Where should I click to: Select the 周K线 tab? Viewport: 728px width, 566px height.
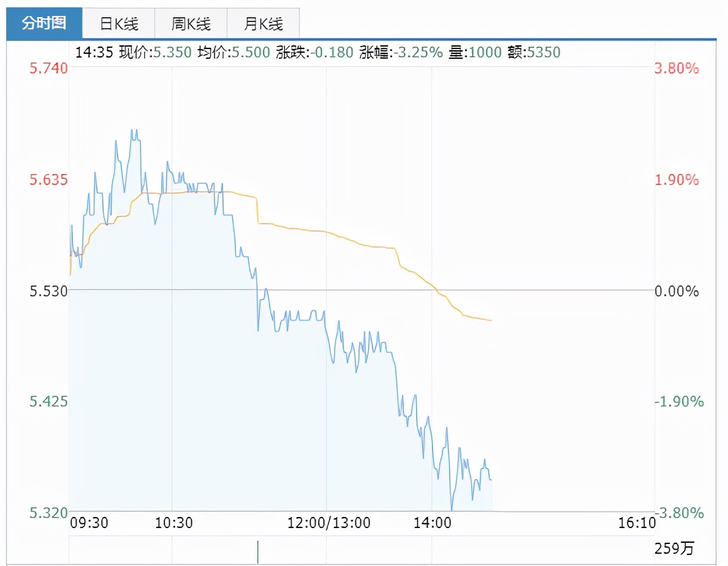click(191, 24)
